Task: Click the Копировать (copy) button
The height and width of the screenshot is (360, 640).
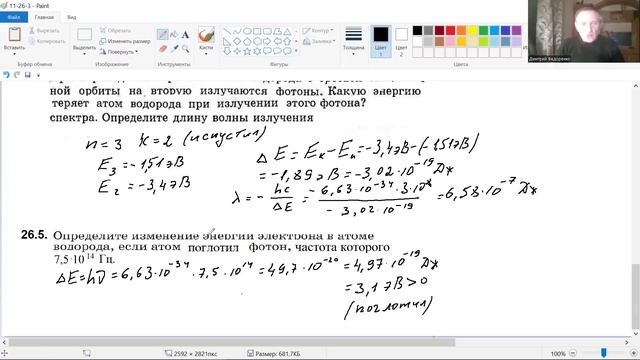Action: 47,41
